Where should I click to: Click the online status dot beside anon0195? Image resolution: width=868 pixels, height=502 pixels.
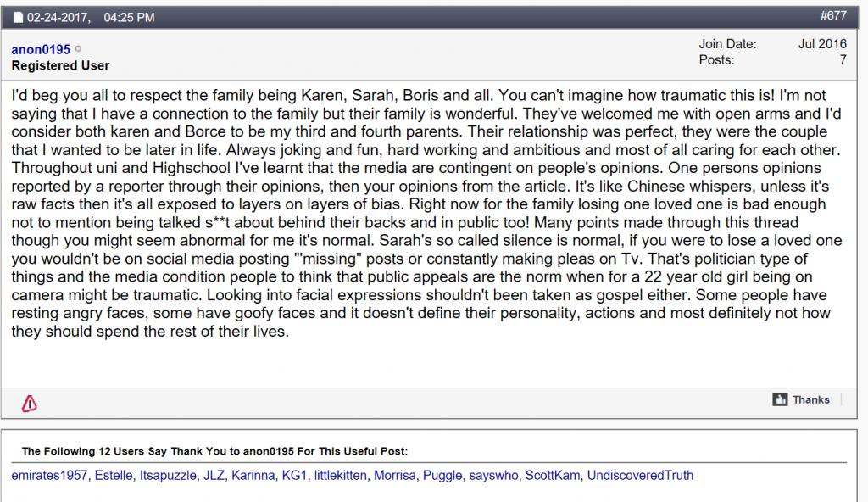point(79,50)
